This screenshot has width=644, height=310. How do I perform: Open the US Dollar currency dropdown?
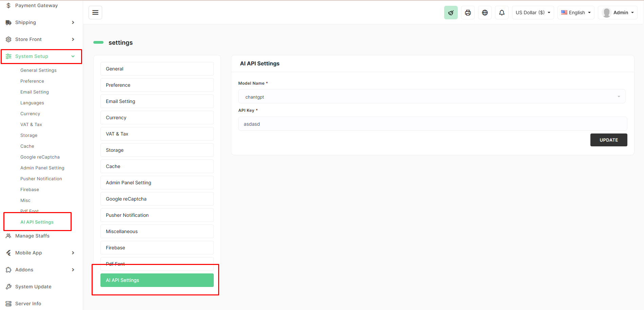pyautogui.click(x=533, y=13)
